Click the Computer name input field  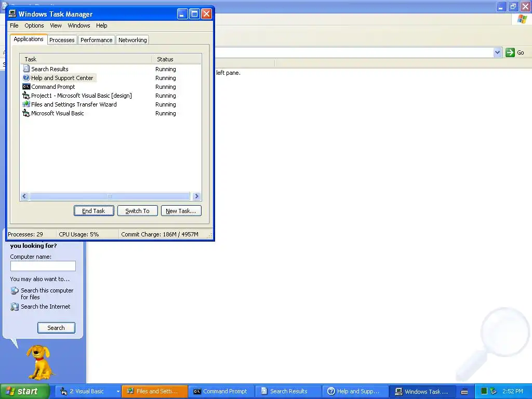pos(43,266)
